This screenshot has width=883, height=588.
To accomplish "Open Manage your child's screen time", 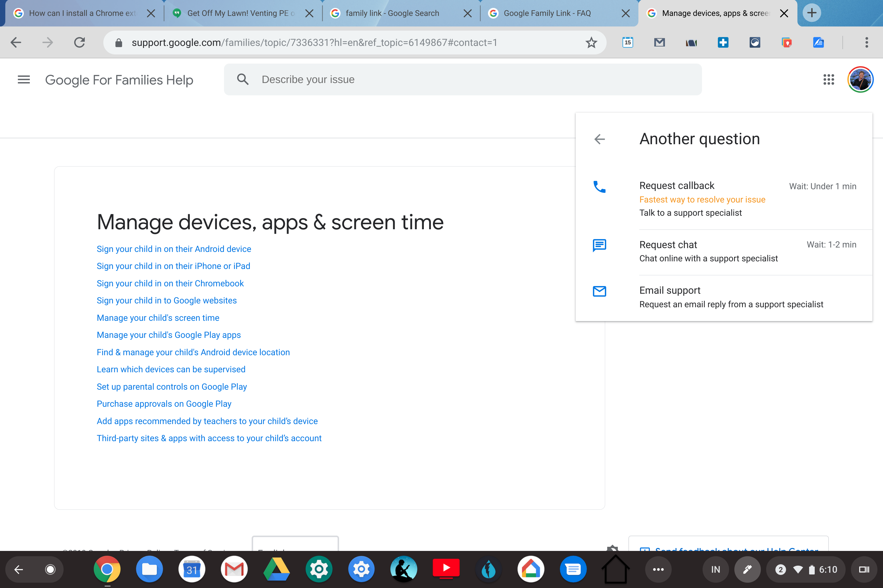I will click(158, 318).
